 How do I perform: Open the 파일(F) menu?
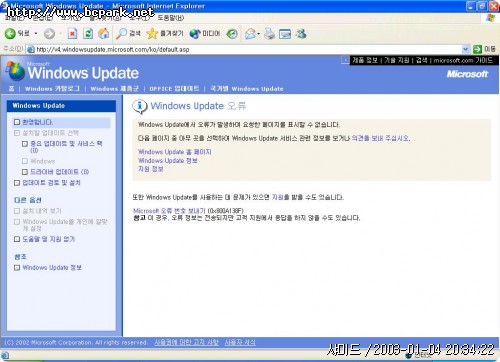pos(15,18)
